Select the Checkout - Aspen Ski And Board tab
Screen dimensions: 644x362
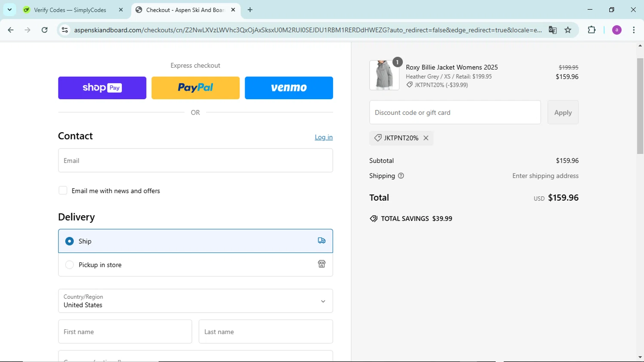[x=185, y=10]
